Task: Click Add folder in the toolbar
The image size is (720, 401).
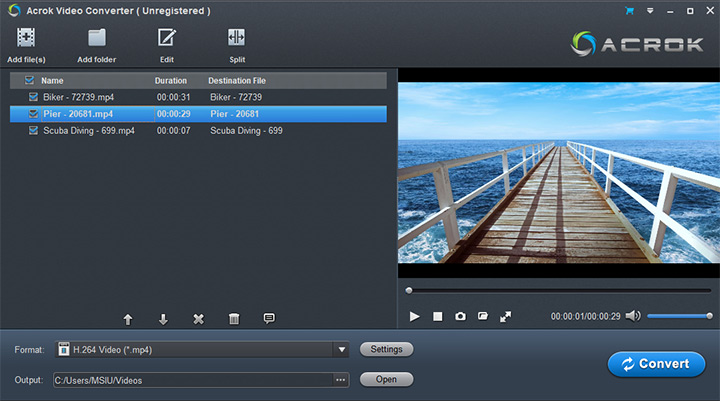Action: pos(97,39)
